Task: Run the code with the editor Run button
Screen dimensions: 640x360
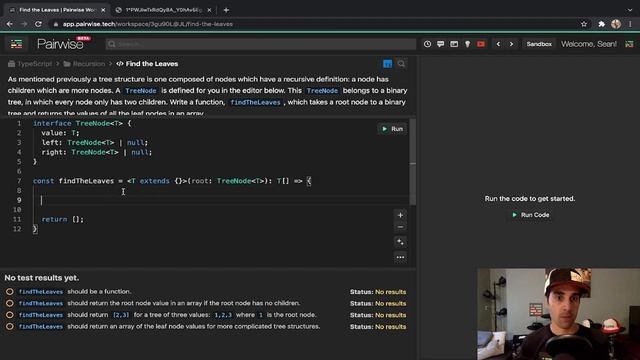Action: point(392,129)
